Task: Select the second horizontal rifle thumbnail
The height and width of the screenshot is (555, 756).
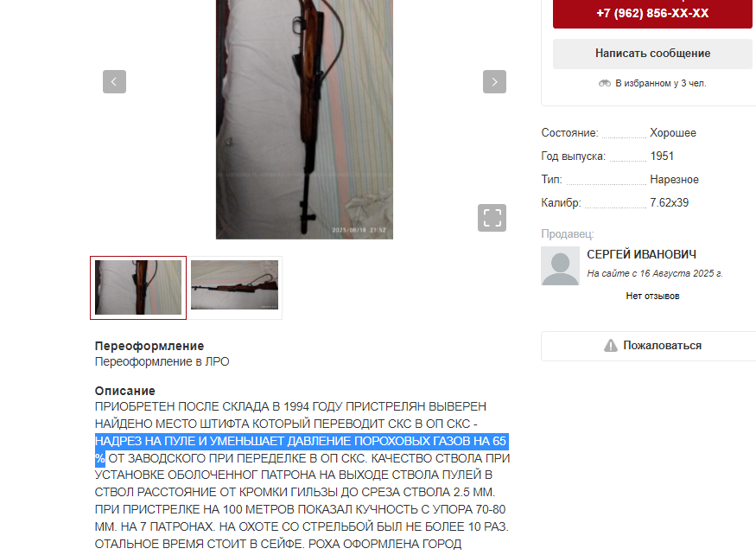Action: pos(235,285)
